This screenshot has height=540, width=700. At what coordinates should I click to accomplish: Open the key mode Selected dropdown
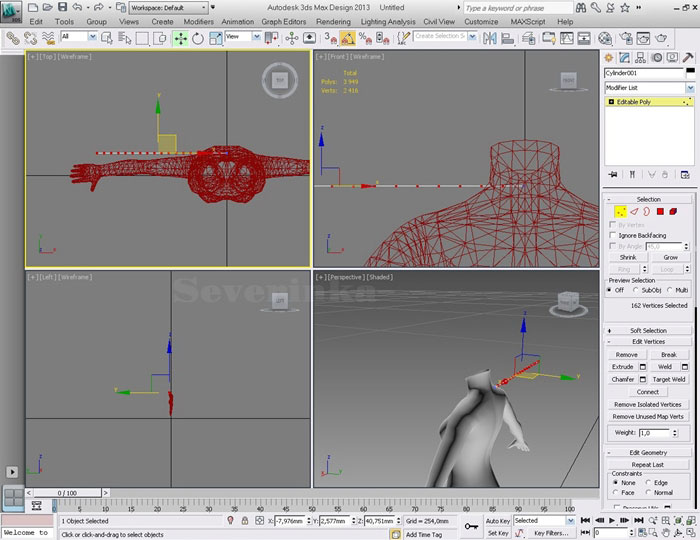(570, 520)
